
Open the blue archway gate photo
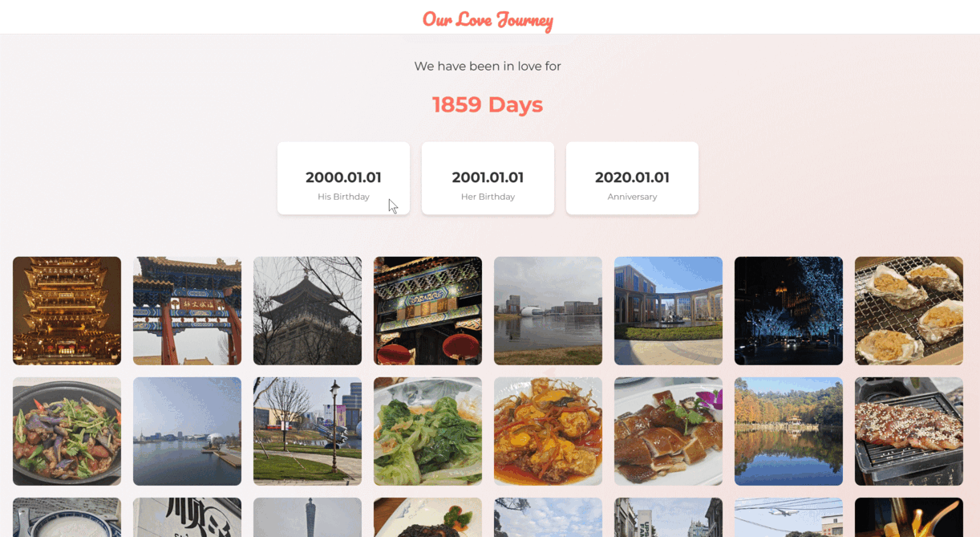[x=187, y=311]
